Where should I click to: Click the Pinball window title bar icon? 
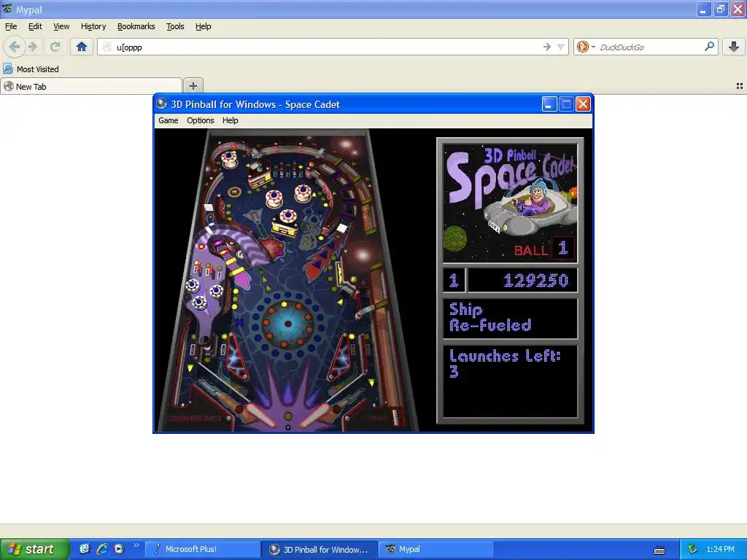[x=161, y=104]
